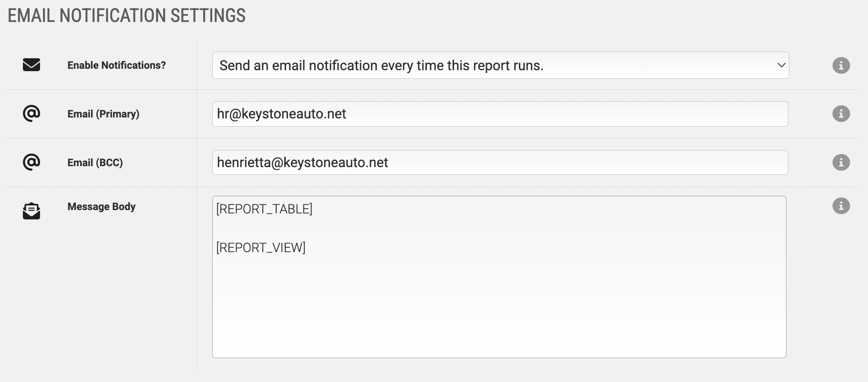Click the envelope icon beside Enable Notifications
868x382 pixels.
point(31,65)
